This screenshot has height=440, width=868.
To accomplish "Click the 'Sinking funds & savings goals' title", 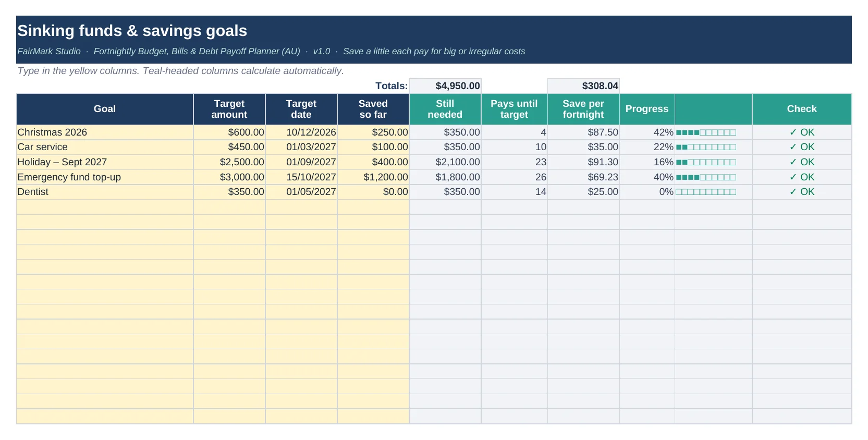I will pyautogui.click(x=132, y=31).
